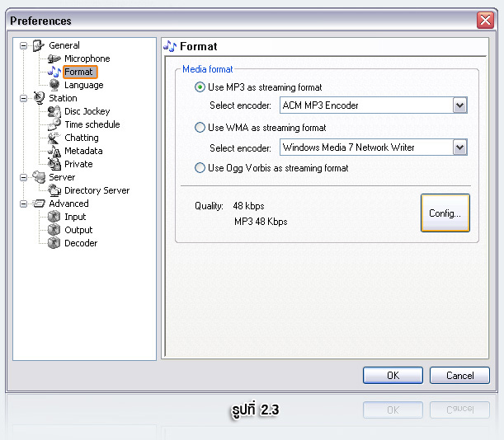The image size is (504, 440).
Task: Collapse the Advanced tree node
Action: pos(24,204)
